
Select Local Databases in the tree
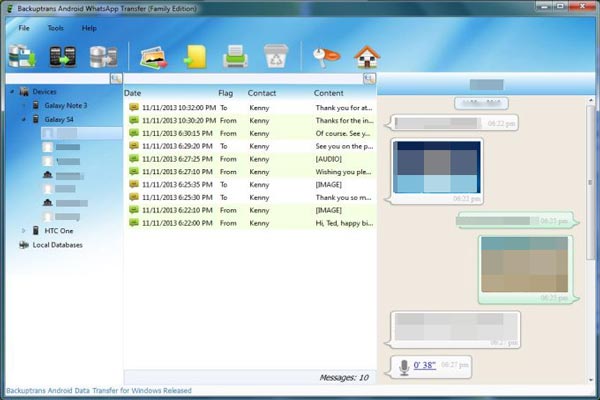57,245
